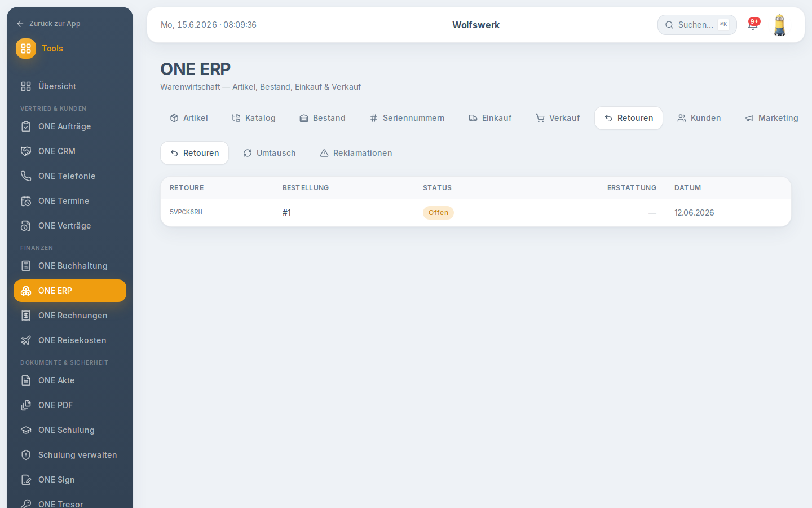Select the Retouren sub-tab

pyautogui.click(x=195, y=153)
